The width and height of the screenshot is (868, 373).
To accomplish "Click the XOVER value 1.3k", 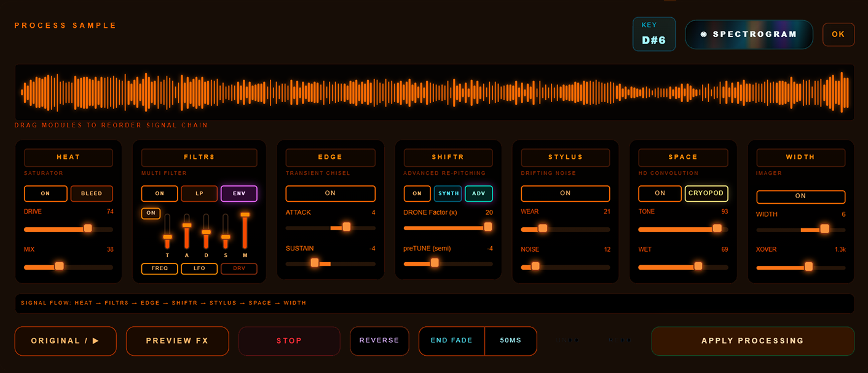I will (x=840, y=250).
